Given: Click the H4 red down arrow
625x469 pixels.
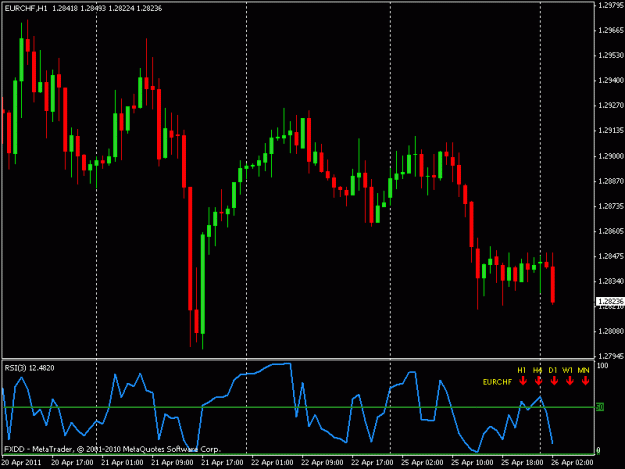Looking at the screenshot, I should 539,381.
